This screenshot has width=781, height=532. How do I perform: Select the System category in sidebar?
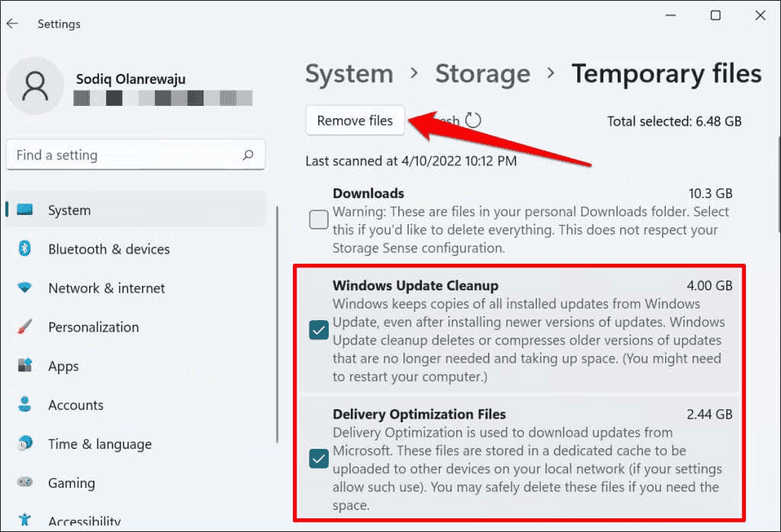pyautogui.click(x=69, y=210)
